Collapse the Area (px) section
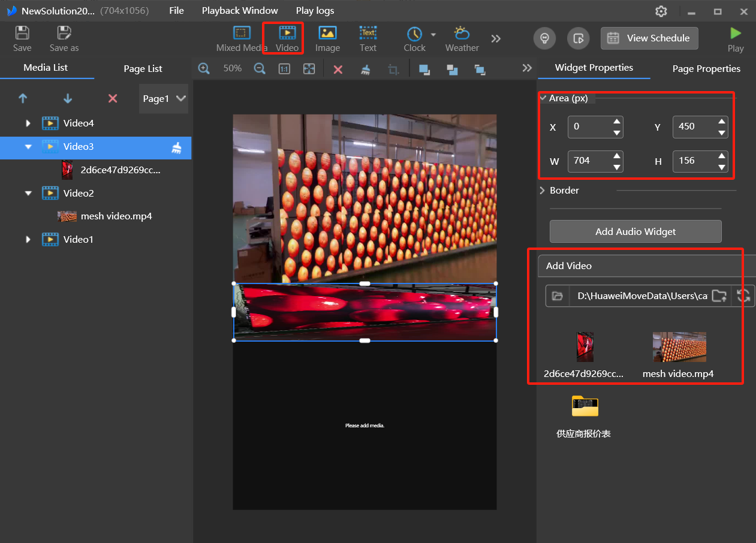This screenshot has width=756, height=543. (543, 98)
